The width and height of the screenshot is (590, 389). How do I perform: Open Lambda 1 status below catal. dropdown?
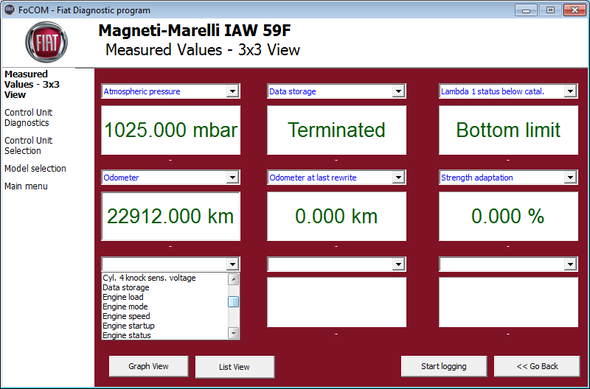click(x=570, y=91)
